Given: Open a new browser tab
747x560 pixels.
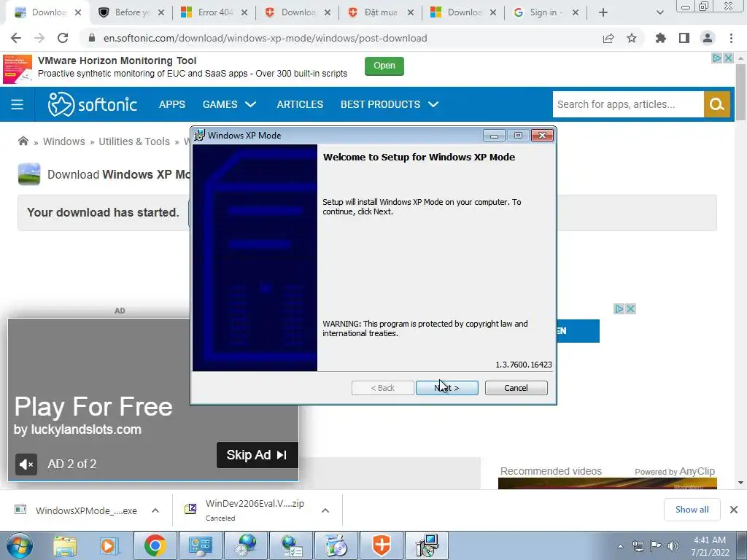Looking at the screenshot, I should click(x=603, y=12).
